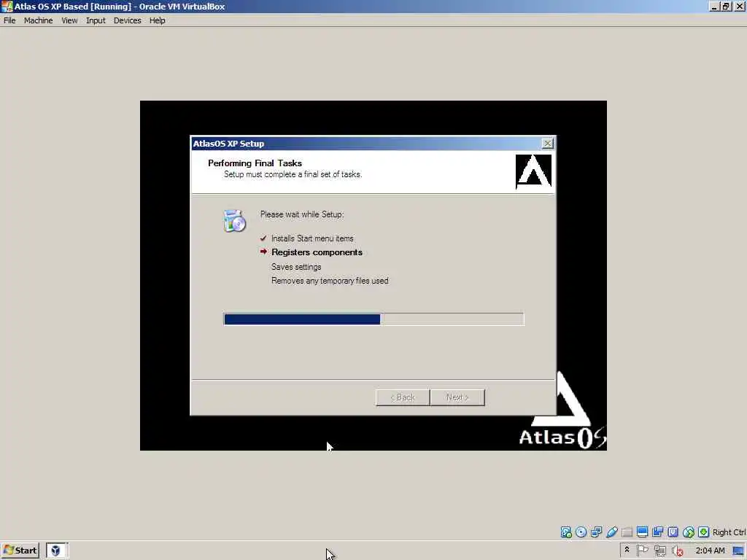Click the VirtualBox taskbar button

pos(57,551)
